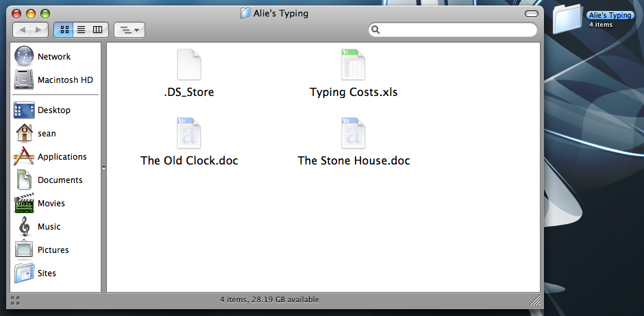Image resolution: width=644 pixels, height=316 pixels.
Task: Click the Alie's Typing window title text
Action: (281, 14)
